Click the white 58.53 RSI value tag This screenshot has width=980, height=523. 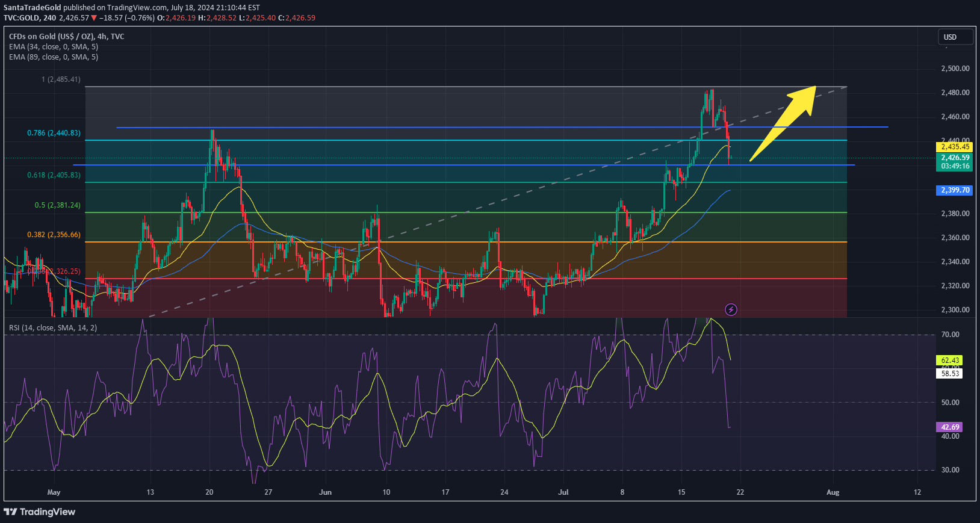tap(950, 373)
